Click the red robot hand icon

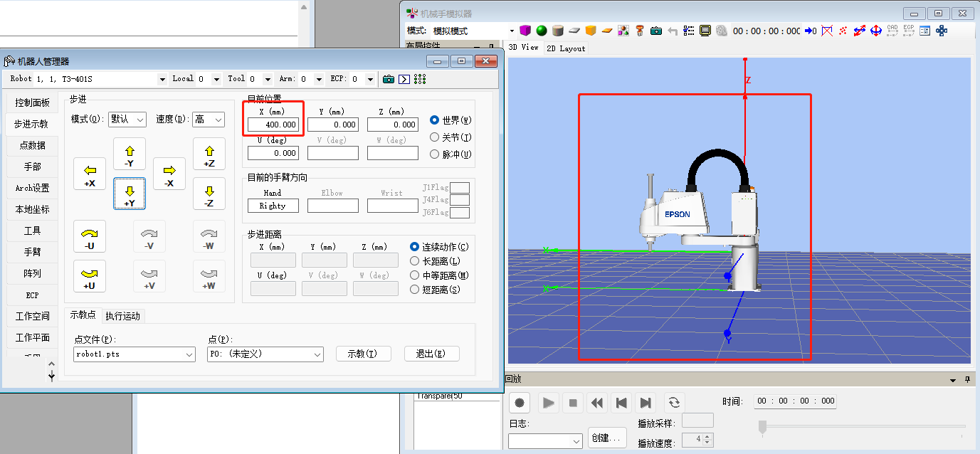tap(640, 31)
